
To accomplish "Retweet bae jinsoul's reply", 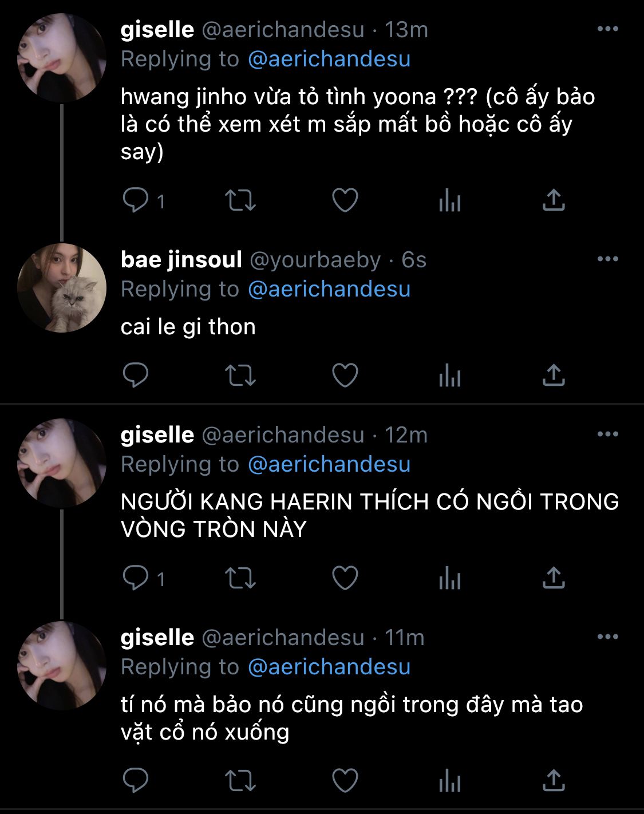I will tap(240, 376).
